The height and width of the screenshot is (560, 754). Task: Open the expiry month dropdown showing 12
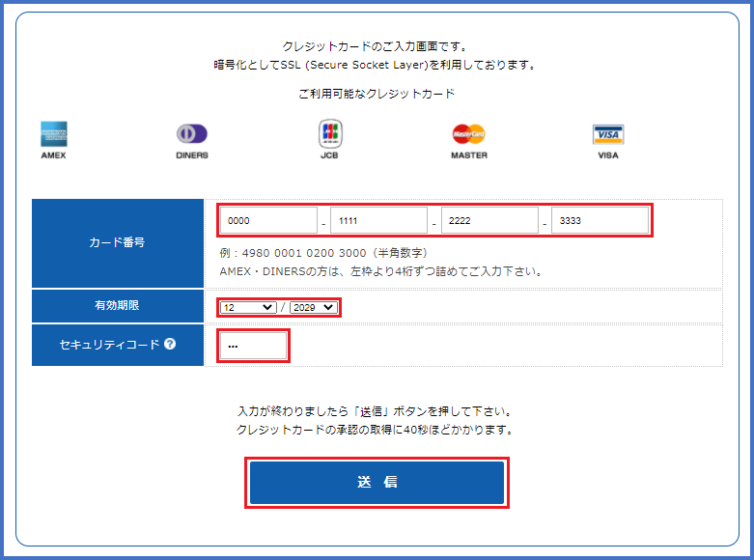point(247,307)
